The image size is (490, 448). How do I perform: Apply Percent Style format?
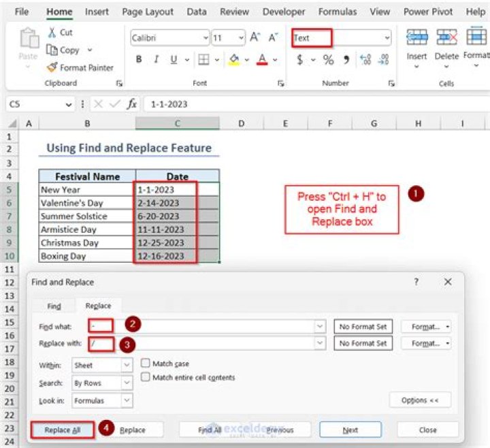point(328,59)
